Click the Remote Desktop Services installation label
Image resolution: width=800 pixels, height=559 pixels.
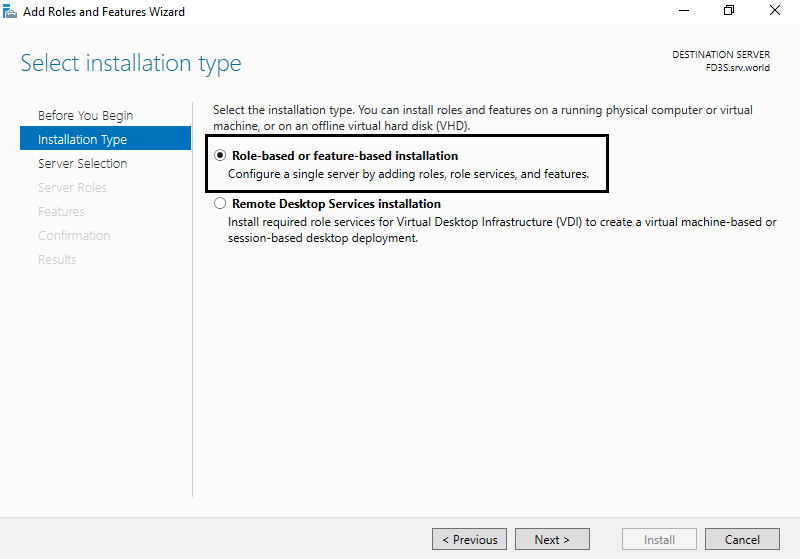point(336,204)
